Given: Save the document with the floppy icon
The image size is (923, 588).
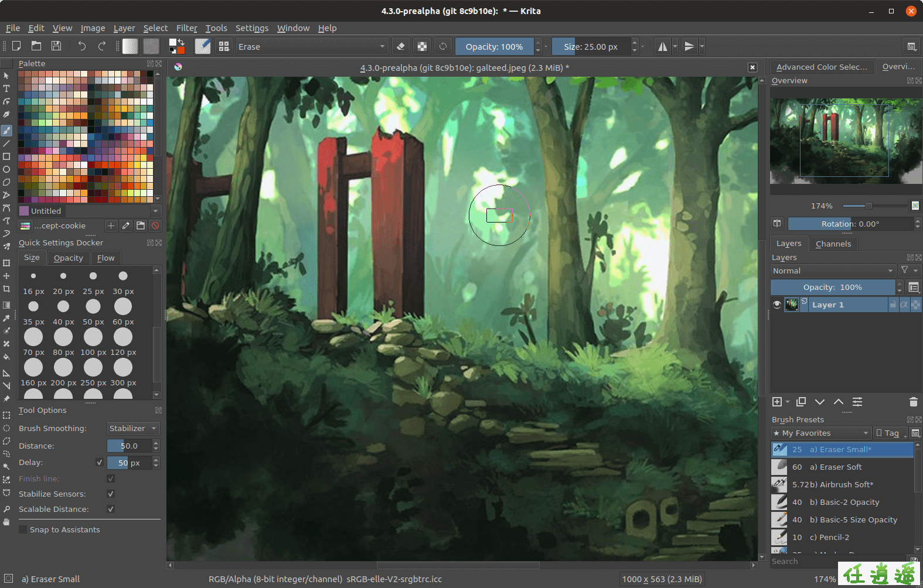Looking at the screenshot, I should pos(56,46).
